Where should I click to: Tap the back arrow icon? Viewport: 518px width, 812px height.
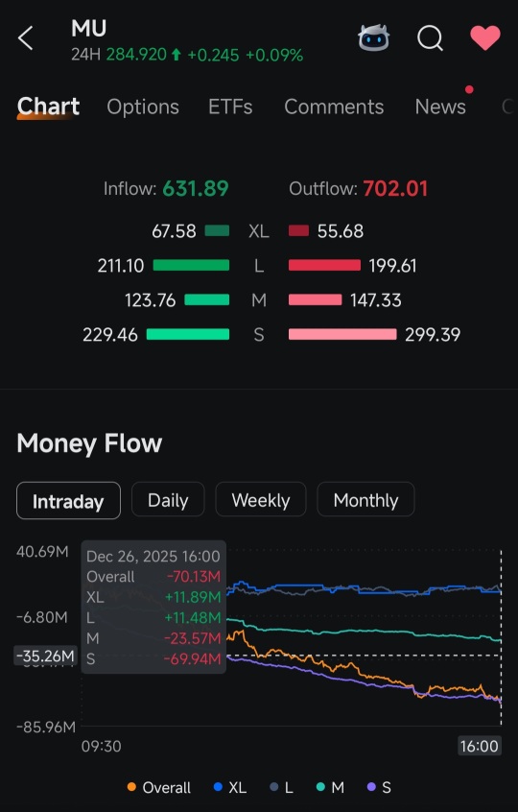click(x=25, y=38)
